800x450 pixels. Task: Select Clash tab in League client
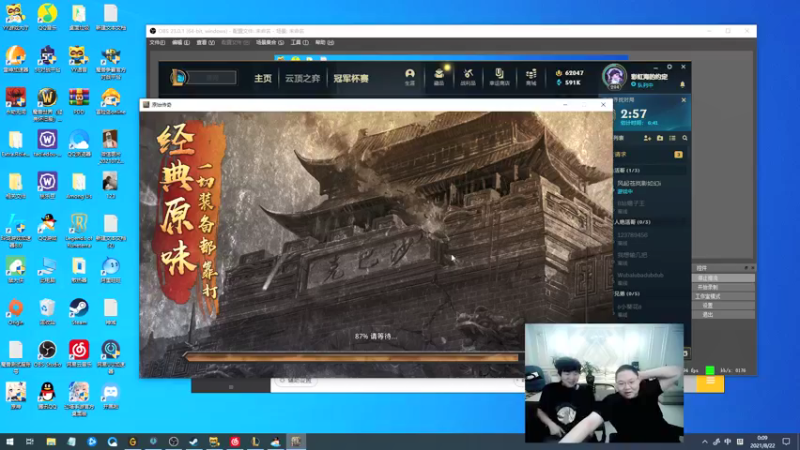point(351,78)
